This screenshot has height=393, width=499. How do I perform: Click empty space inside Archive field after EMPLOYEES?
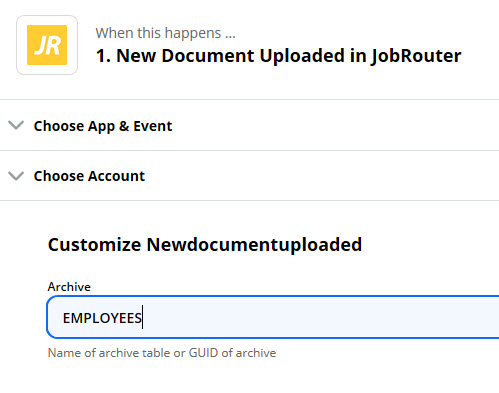coord(320,317)
